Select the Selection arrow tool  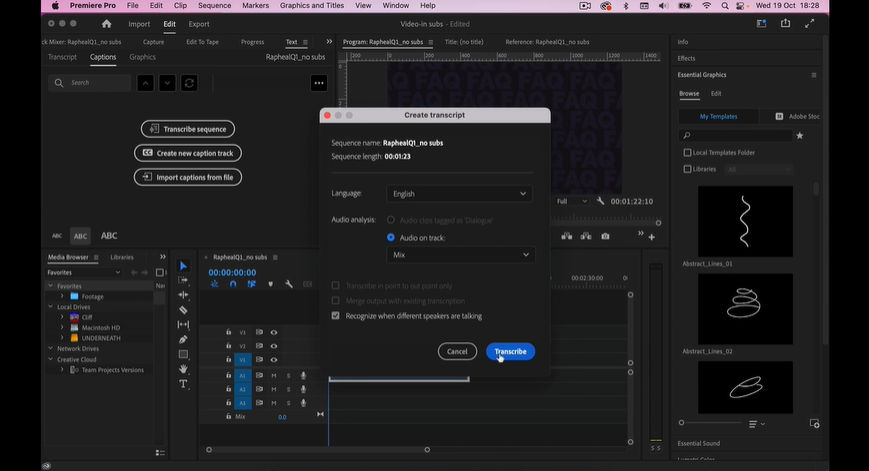183,265
